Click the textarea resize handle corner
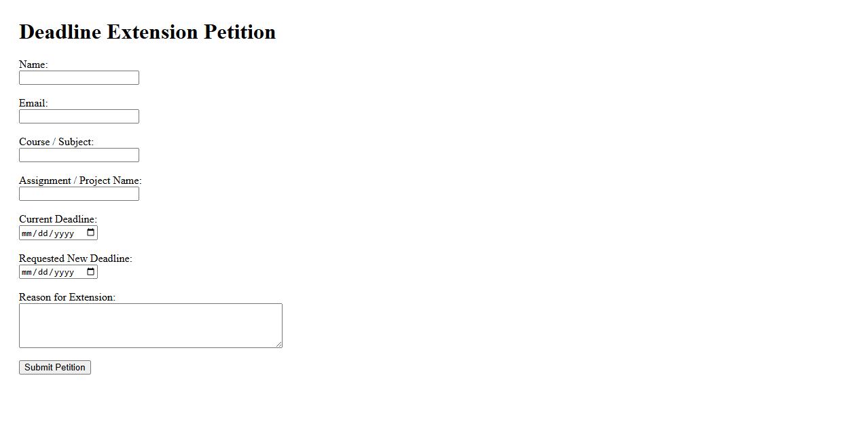 (x=278, y=345)
